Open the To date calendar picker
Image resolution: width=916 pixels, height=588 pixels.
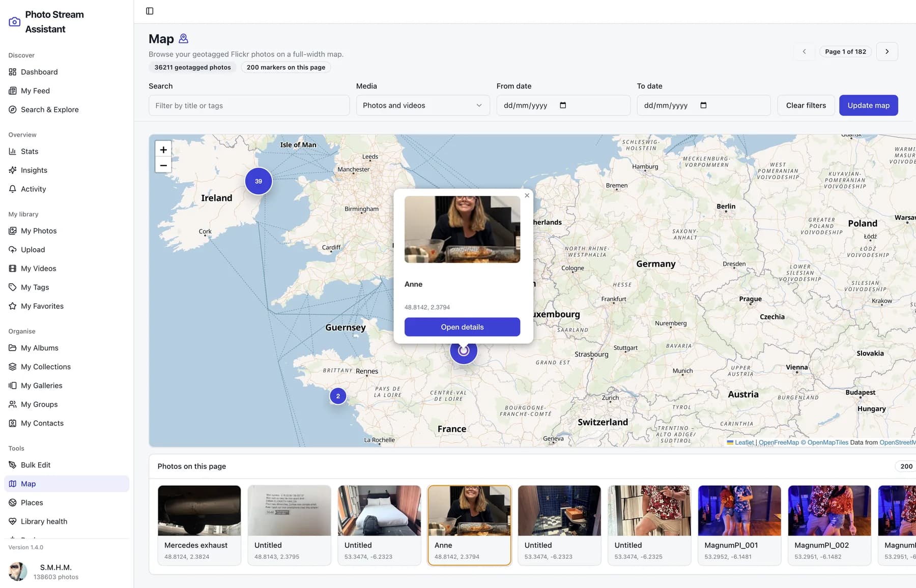[x=703, y=105]
